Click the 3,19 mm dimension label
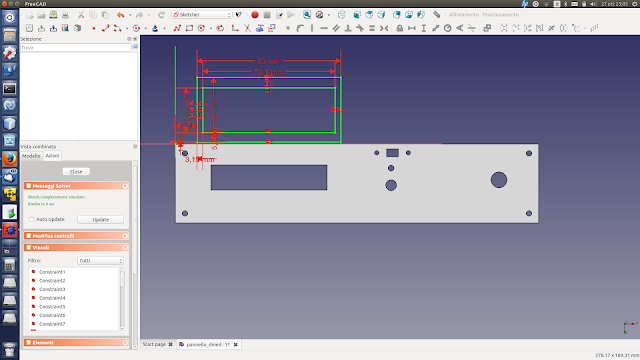Image resolution: width=640 pixels, height=360 pixels. (x=199, y=159)
